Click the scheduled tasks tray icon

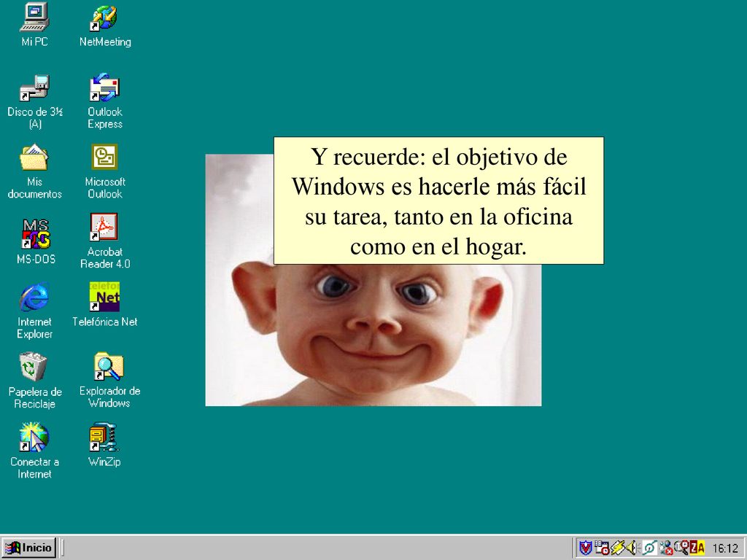coord(602,548)
